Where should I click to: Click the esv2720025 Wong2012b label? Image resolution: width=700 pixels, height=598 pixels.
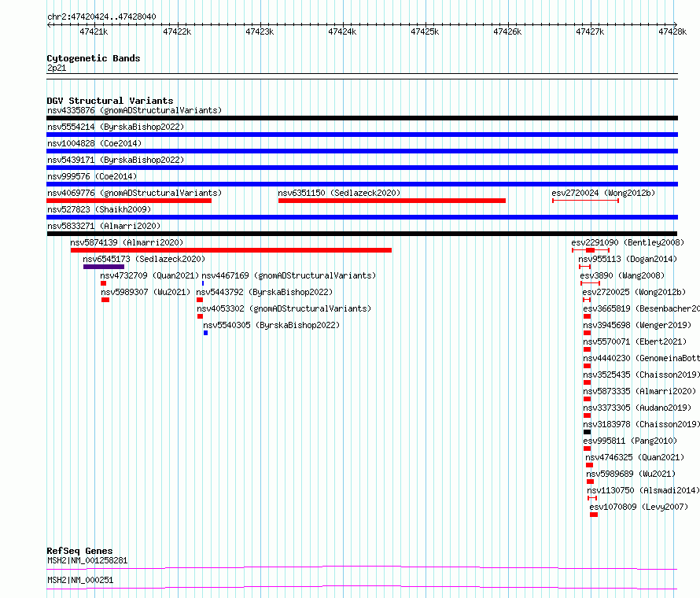point(634,292)
